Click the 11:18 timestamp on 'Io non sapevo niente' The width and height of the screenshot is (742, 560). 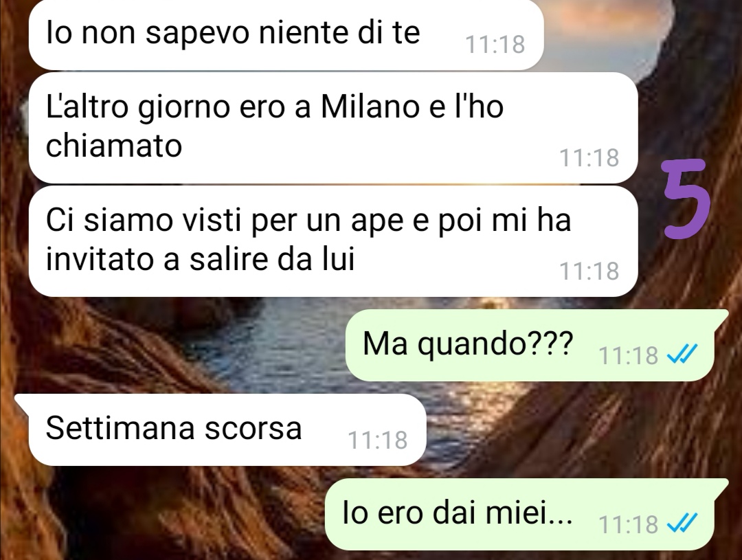(495, 44)
